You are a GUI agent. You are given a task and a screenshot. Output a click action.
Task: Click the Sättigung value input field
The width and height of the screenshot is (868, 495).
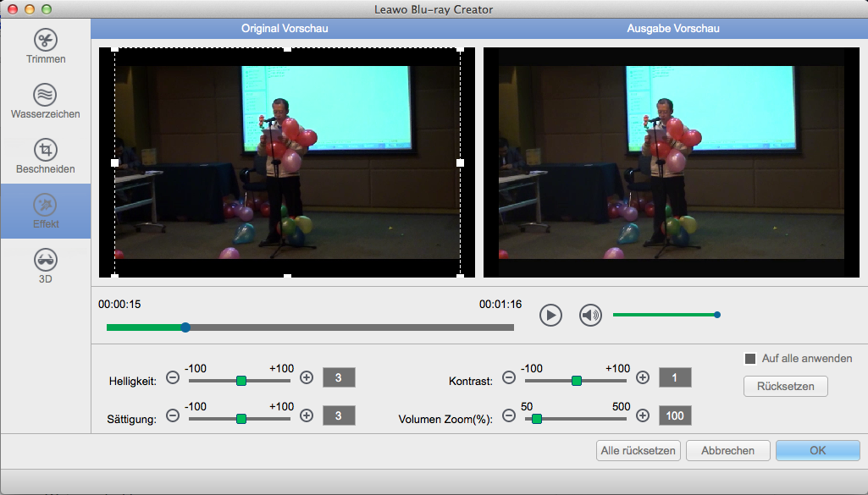point(339,415)
